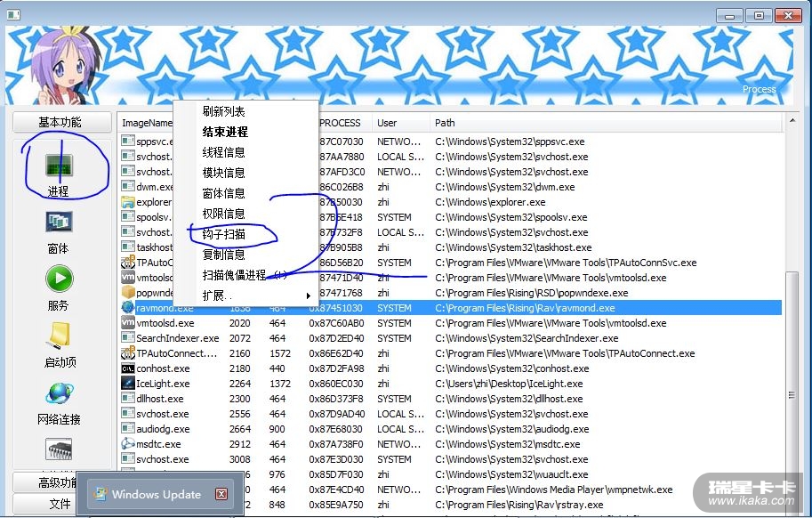Click the msdtc.exe process icon
Screen dimensions: 812x518
(127, 444)
